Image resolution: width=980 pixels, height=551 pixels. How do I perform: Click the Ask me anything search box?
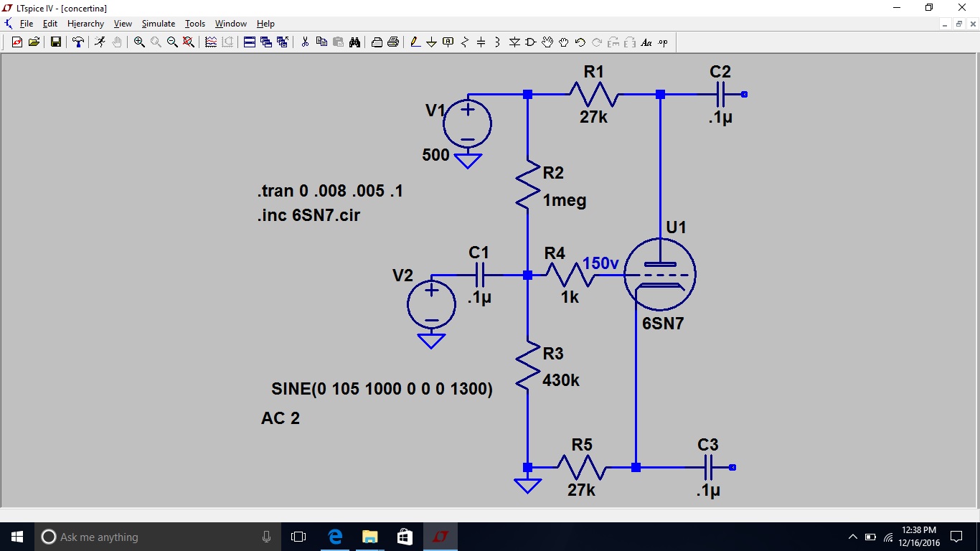coord(159,537)
